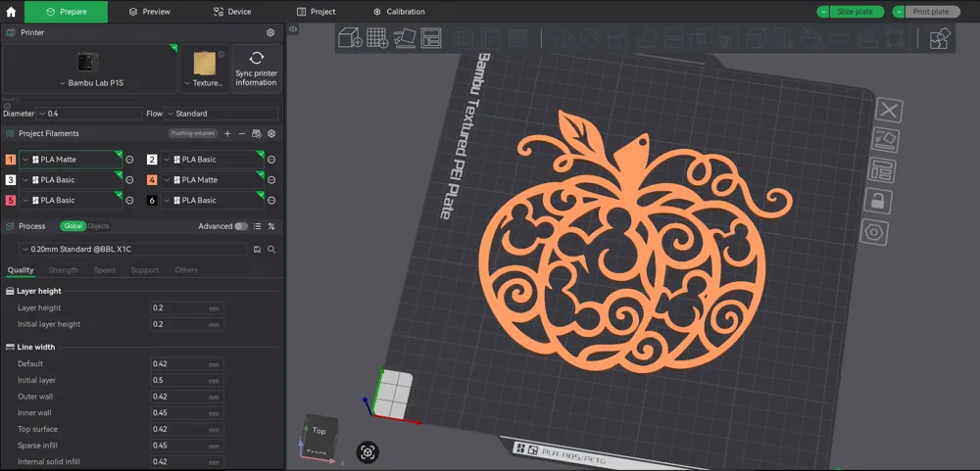
Task: Open the 0.20mm Standard process preset dropdown
Action: point(132,250)
